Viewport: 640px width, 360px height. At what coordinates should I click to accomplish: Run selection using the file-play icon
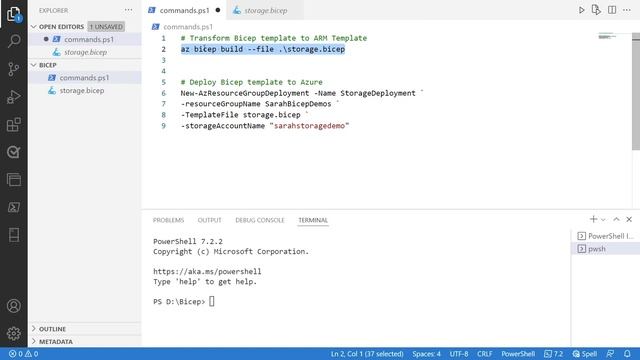[x=596, y=10]
